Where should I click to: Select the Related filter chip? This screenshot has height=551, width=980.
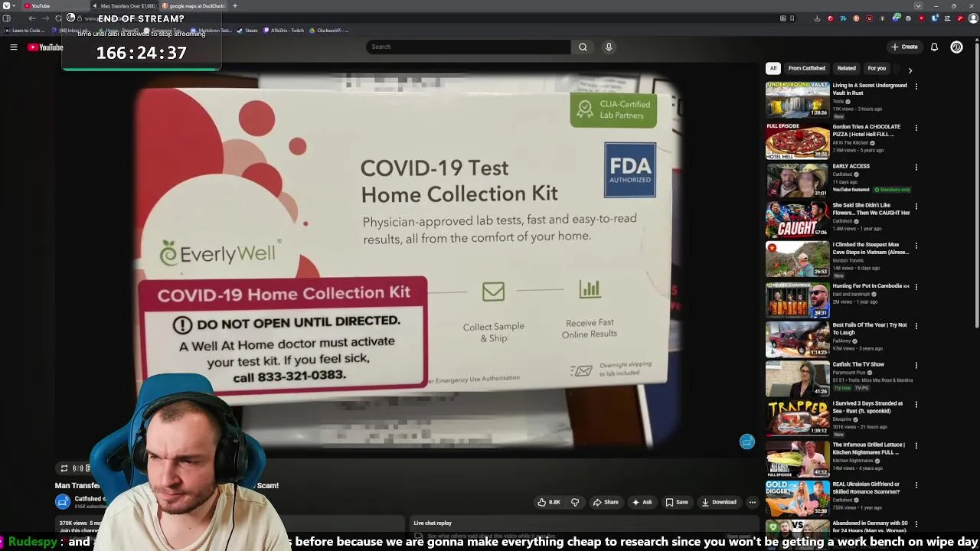pyautogui.click(x=846, y=68)
